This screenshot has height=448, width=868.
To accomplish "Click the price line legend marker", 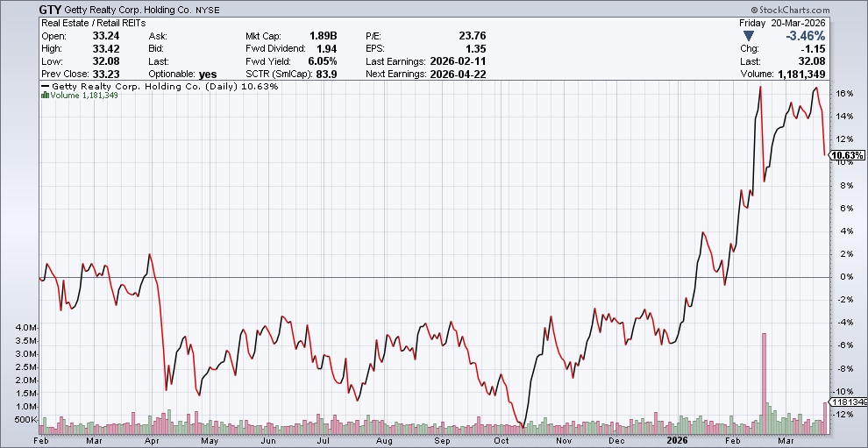I will [46, 87].
